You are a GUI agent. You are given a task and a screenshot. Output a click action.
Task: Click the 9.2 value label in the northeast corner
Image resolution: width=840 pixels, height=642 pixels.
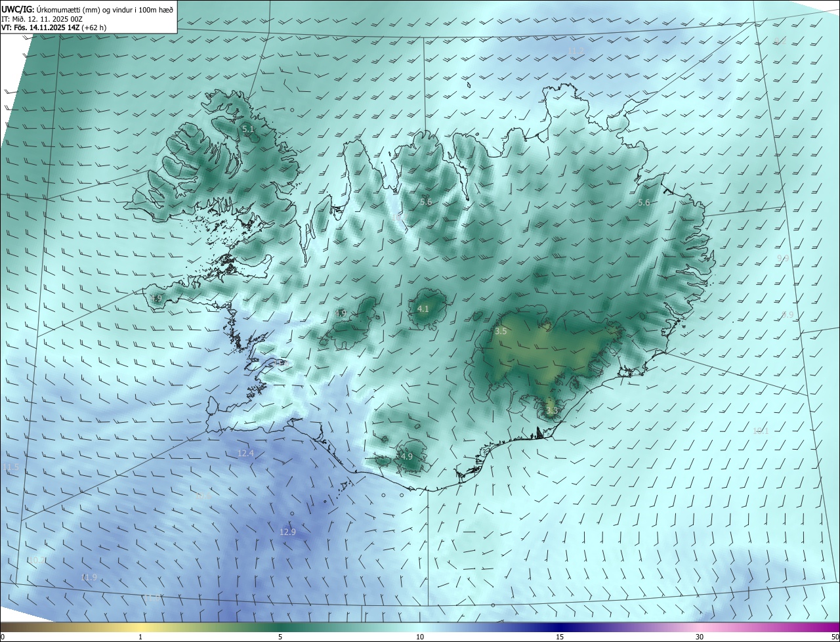coord(780,41)
